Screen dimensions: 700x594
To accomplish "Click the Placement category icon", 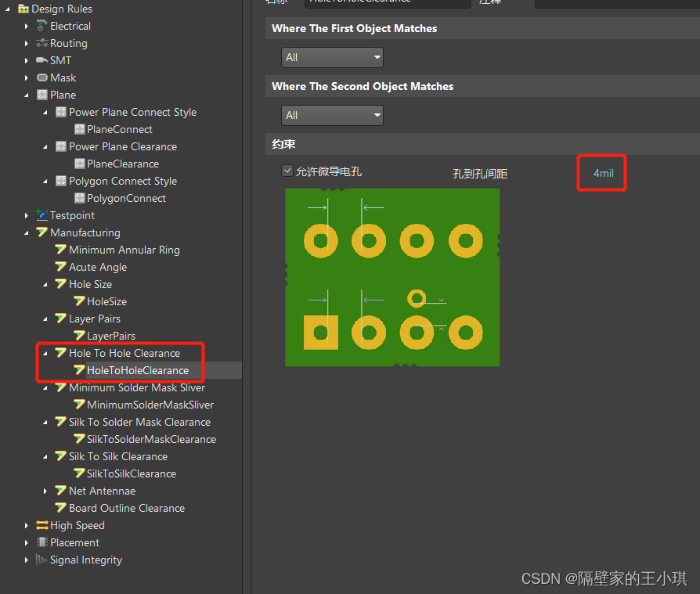I will (x=42, y=542).
